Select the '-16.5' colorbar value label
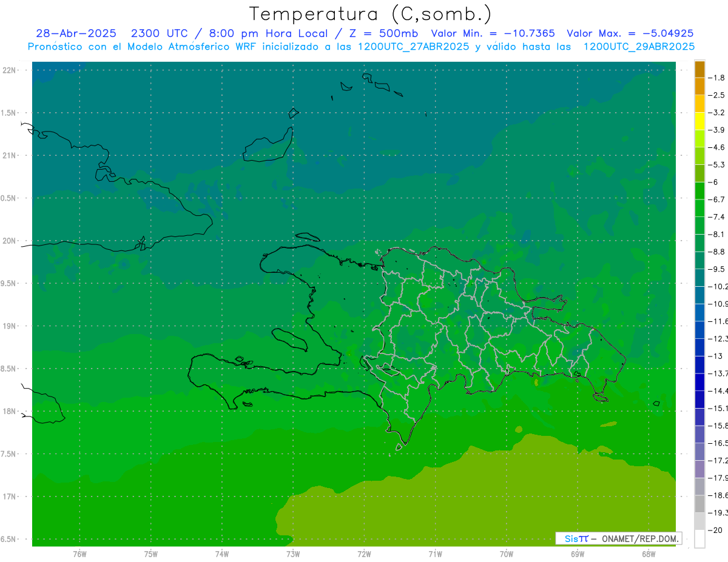 point(719,443)
